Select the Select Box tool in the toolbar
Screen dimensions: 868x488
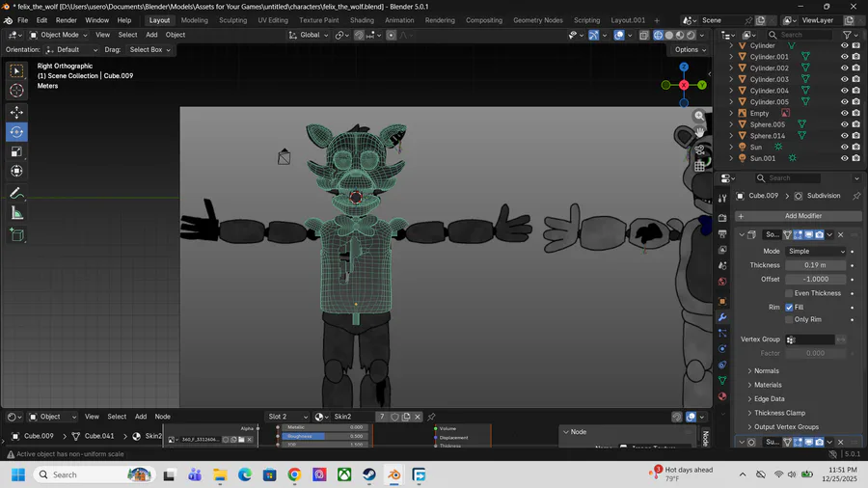[16, 70]
